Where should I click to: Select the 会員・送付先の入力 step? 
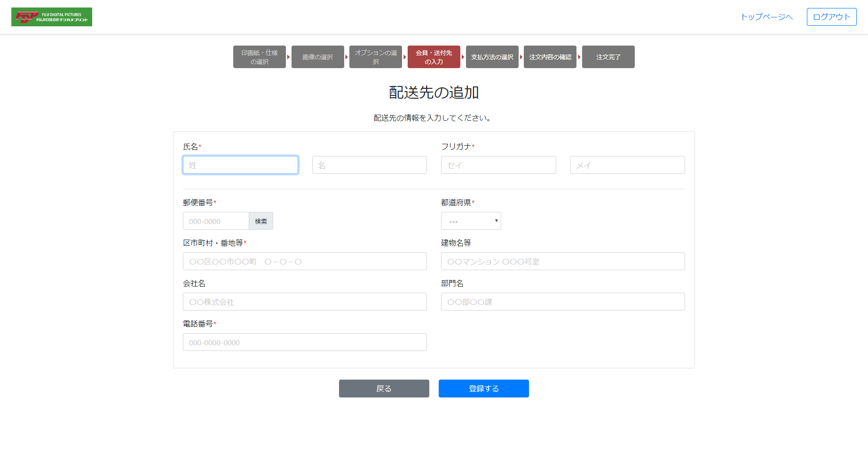[x=434, y=57]
